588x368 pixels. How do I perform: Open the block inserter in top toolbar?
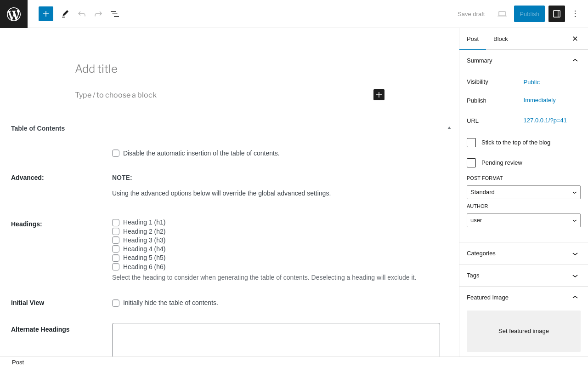coord(46,14)
